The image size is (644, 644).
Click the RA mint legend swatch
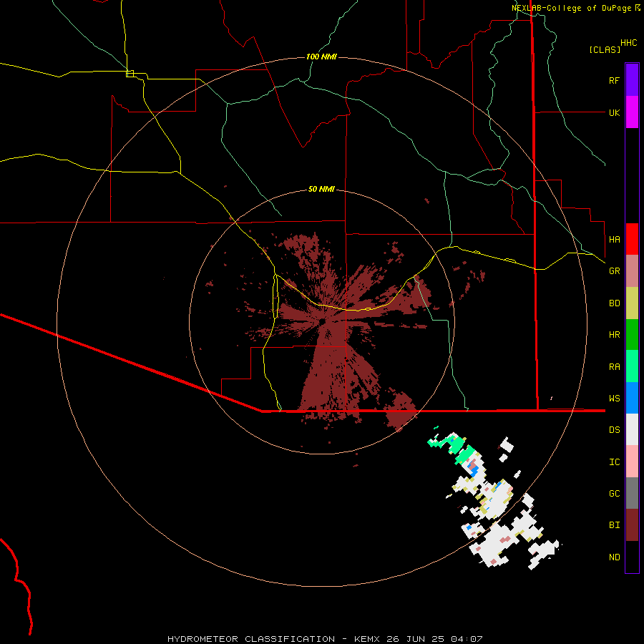[x=632, y=366]
